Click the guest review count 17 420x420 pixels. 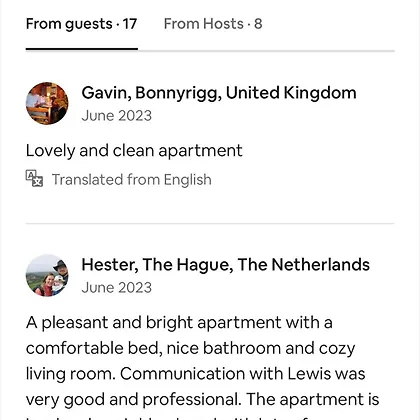(130, 24)
